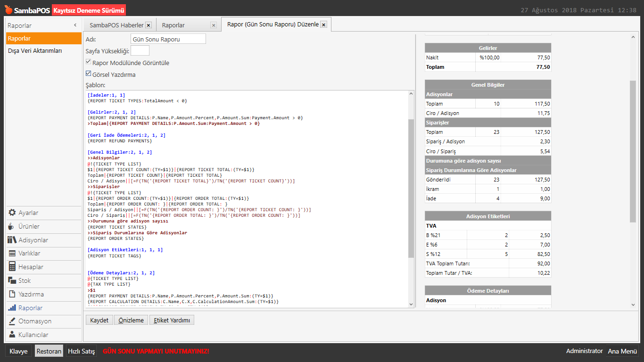Screen dimensions: 644x362
Task: Click the template editor scrollbar down arrow
Action: coord(411,304)
